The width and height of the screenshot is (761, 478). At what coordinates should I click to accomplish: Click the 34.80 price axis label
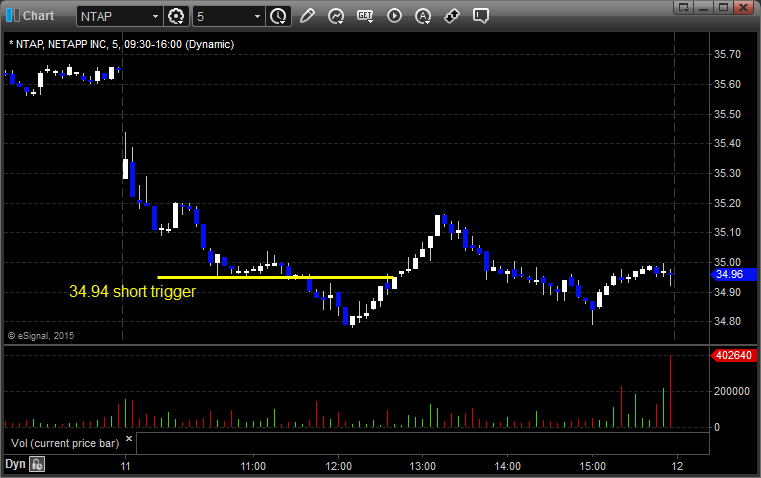coord(728,321)
